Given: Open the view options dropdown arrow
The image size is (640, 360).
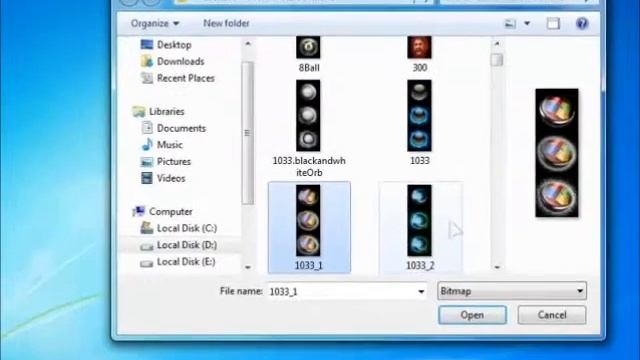Looking at the screenshot, I should (x=527, y=24).
